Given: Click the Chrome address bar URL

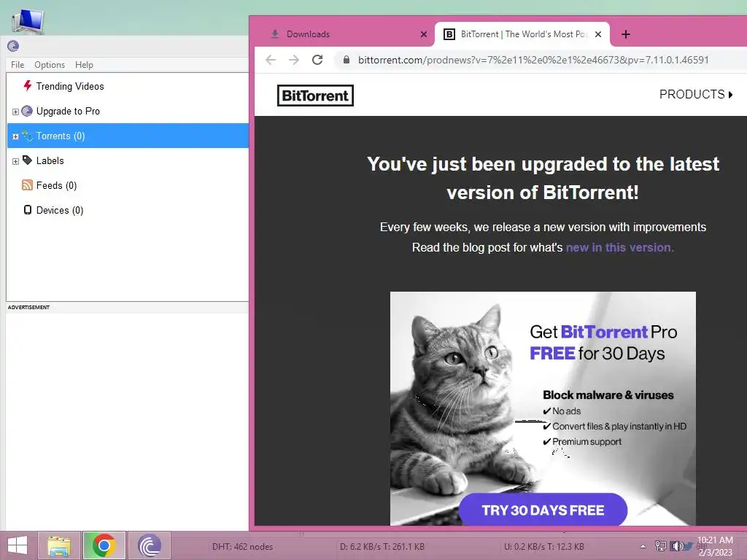Looking at the screenshot, I should tap(533, 60).
